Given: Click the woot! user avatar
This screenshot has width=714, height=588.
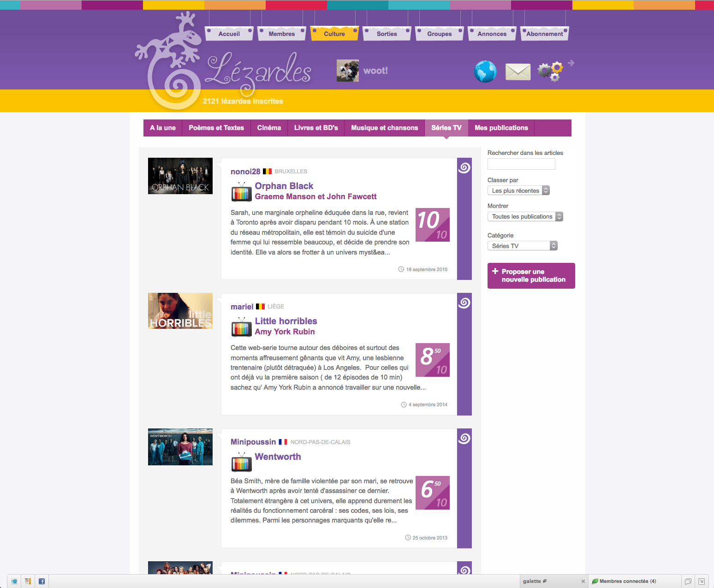Looking at the screenshot, I should 348,71.
